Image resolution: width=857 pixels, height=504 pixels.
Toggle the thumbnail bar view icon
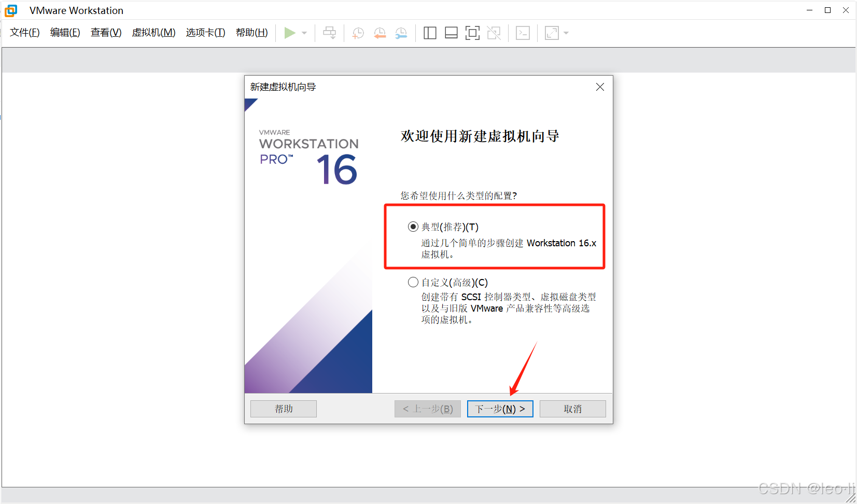[451, 33]
